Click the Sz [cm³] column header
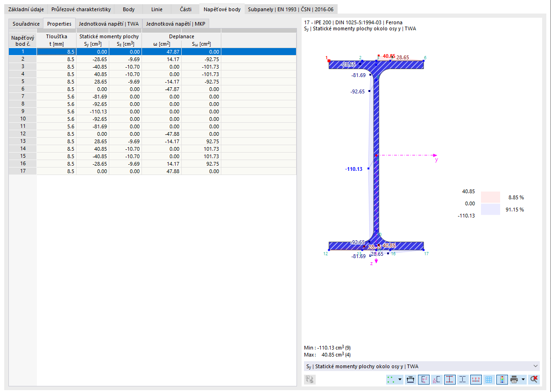Screen dimensions: 551x392 click(126, 44)
